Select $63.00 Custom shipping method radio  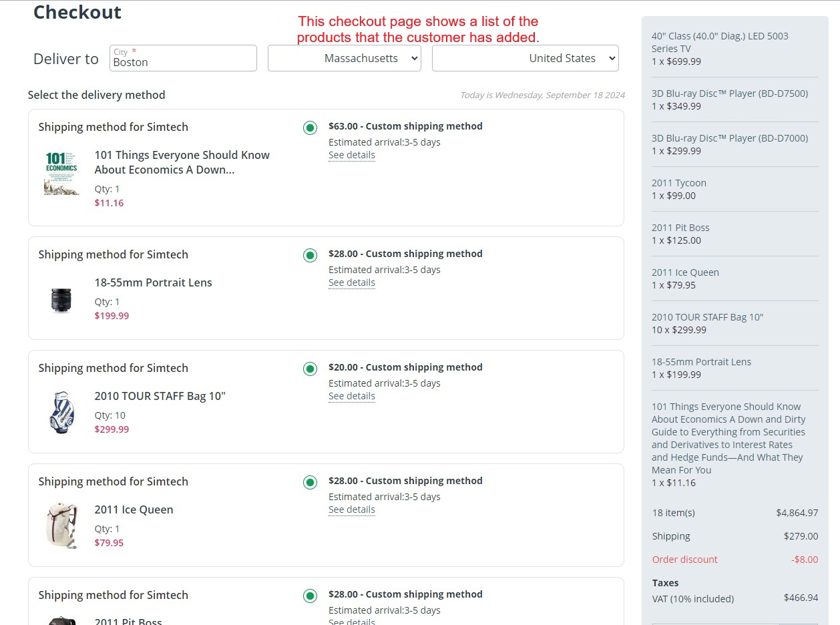click(x=310, y=128)
